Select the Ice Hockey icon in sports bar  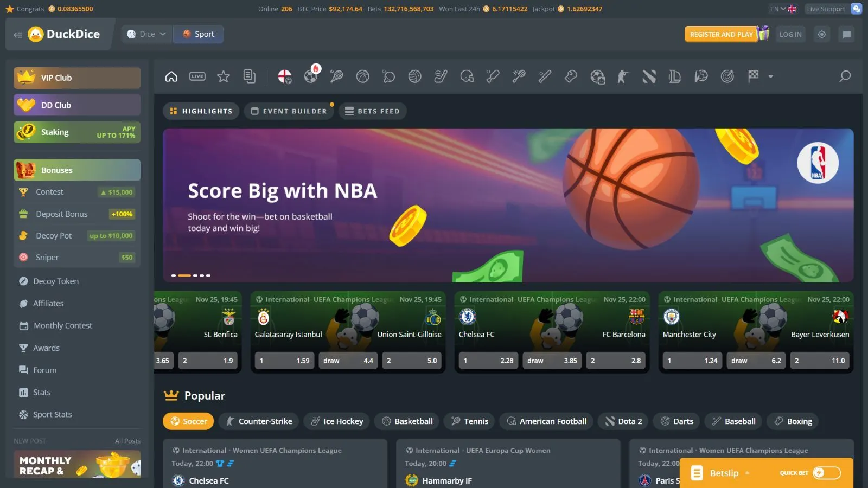click(441, 76)
